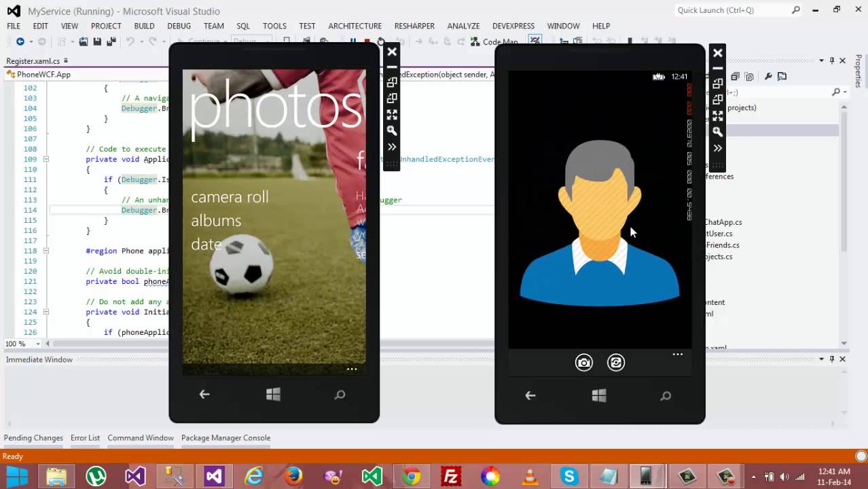The image size is (868, 489).
Task: Tap Windows Start on camera emulator
Action: (x=599, y=396)
